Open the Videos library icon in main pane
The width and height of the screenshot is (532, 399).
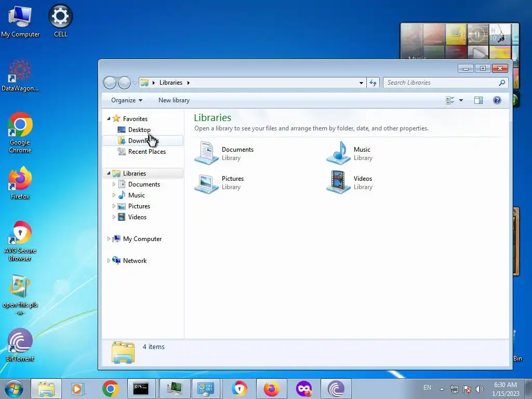click(338, 182)
